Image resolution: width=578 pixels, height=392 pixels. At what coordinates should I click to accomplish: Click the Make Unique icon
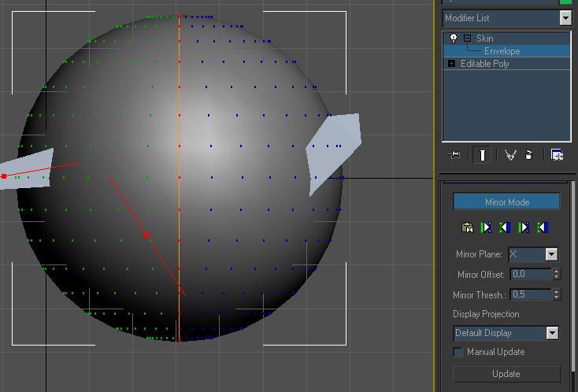pos(510,155)
